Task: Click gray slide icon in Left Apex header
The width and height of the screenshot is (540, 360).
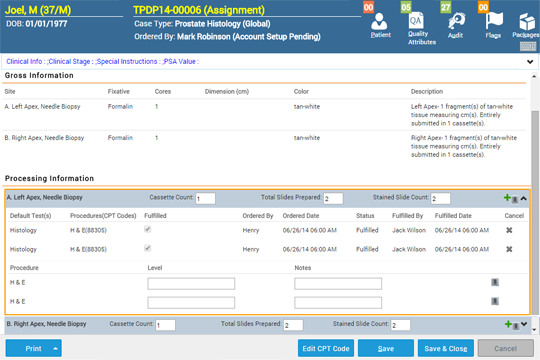Action: [515, 199]
